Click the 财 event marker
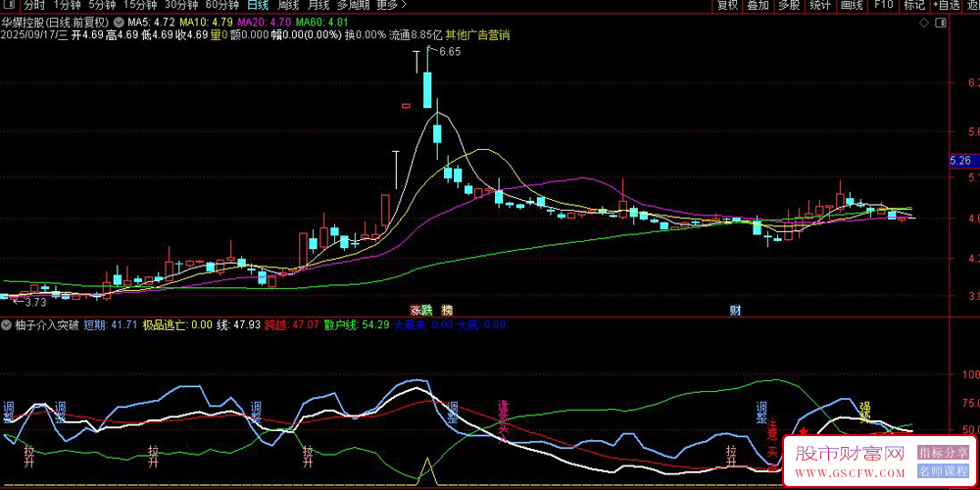The height and width of the screenshot is (490, 980). coord(736,310)
